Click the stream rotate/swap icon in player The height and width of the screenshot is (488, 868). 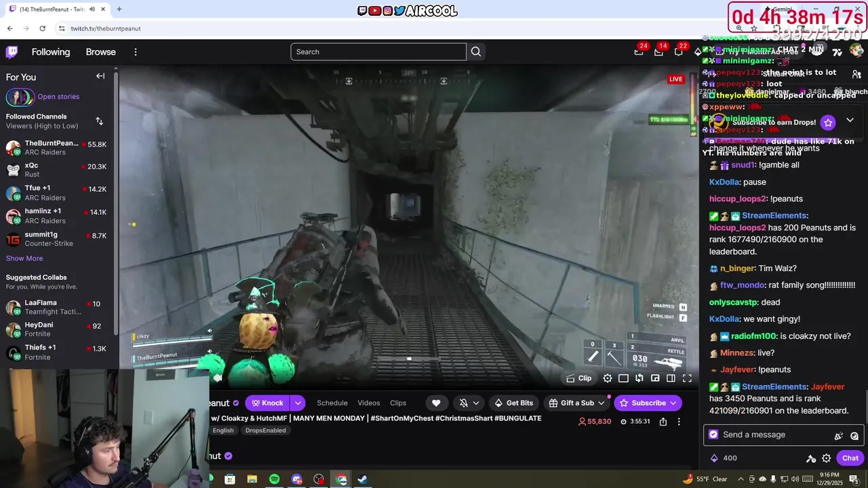pos(639,378)
